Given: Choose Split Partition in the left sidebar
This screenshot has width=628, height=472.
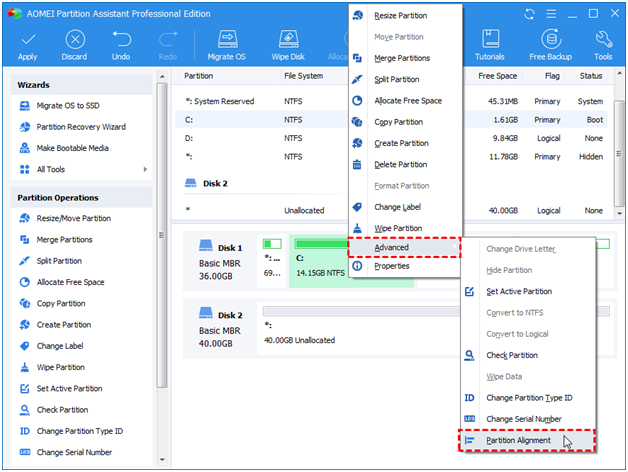Looking at the screenshot, I should [x=50, y=261].
